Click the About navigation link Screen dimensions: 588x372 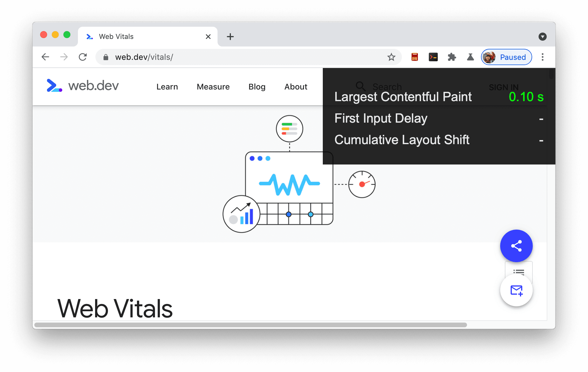click(x=296, y=86)
